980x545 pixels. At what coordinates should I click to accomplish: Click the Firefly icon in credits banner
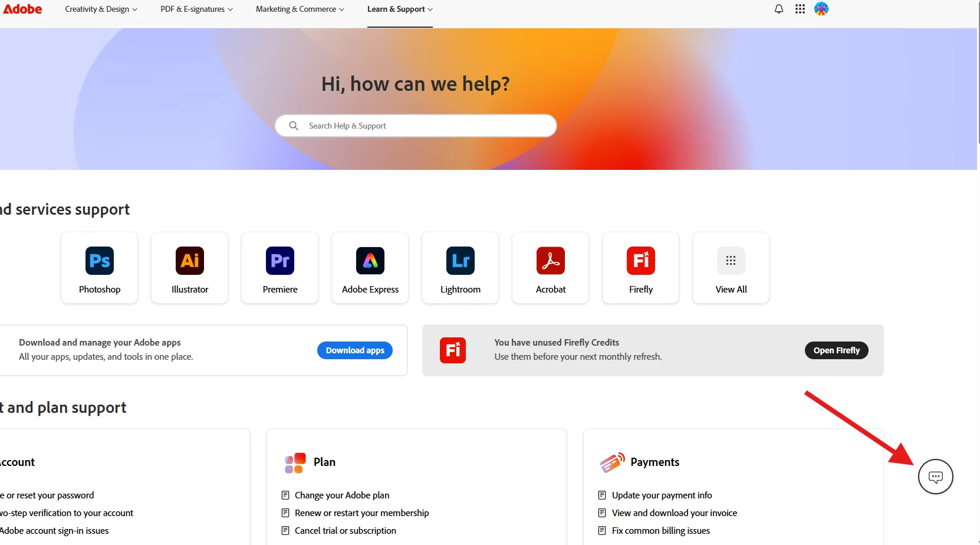pos(453,350)
